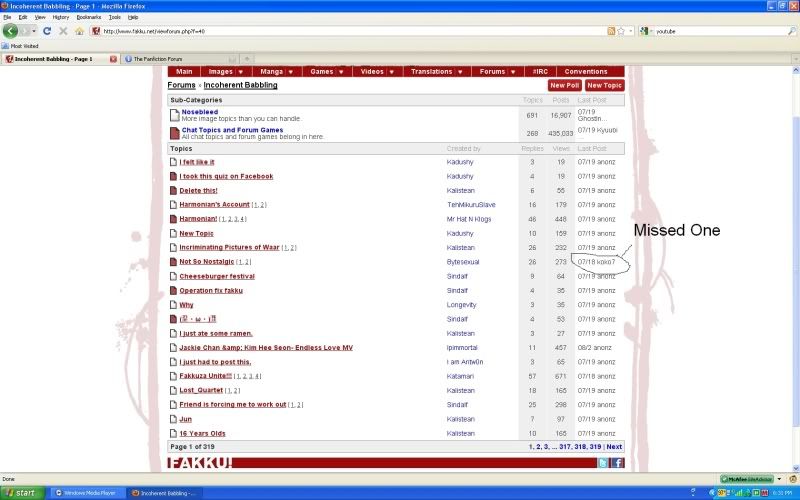Go to Next page of topics
This screenshot has height=500, width=800.
coord(614,447)
